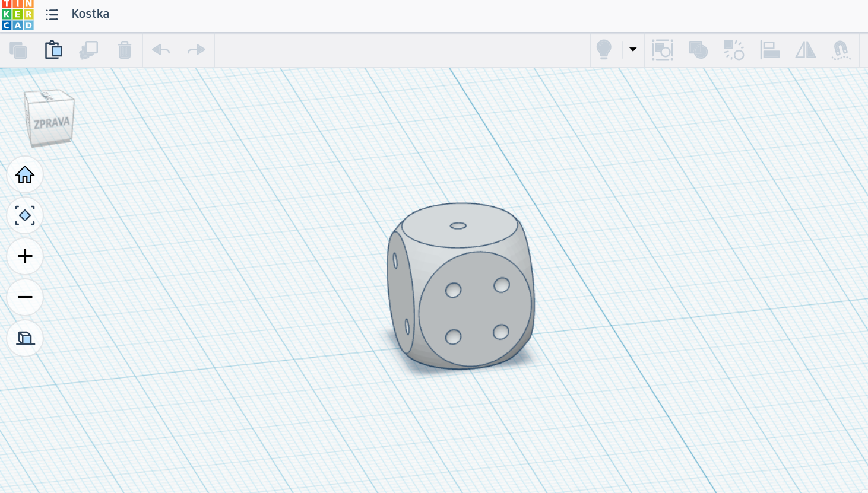Undo the last action
This screenshot has height=493, width=868.
coord(161,50)
